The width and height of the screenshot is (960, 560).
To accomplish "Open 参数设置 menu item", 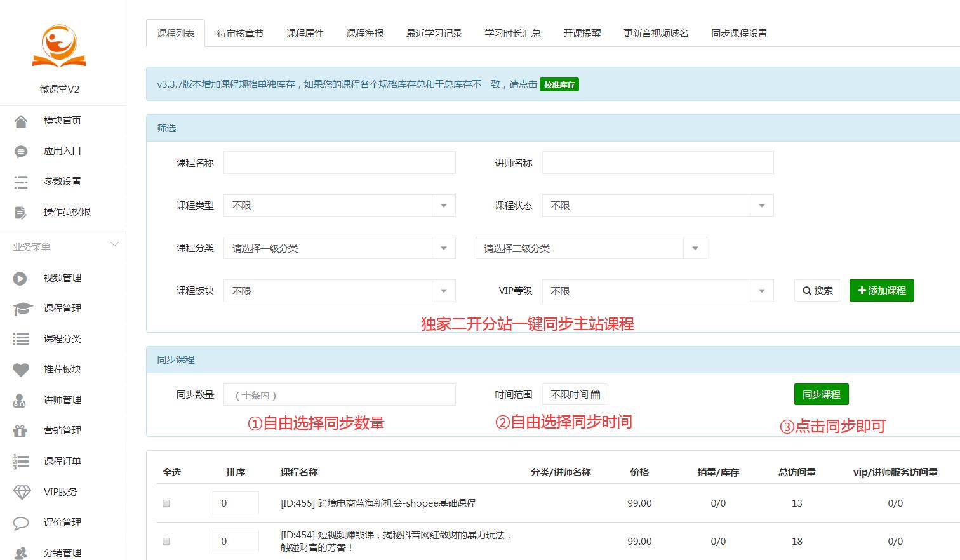I will point(62,181).
